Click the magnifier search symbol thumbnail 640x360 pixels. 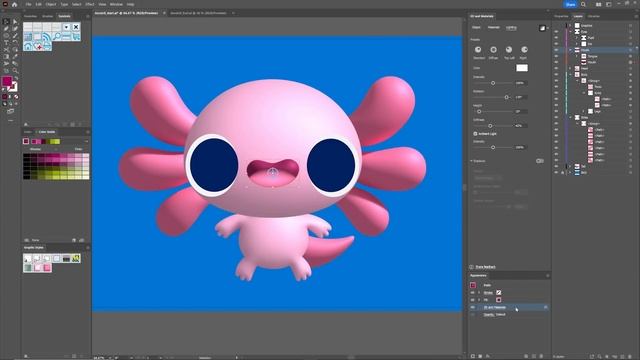pyautogui.click(x=57, y=37)
